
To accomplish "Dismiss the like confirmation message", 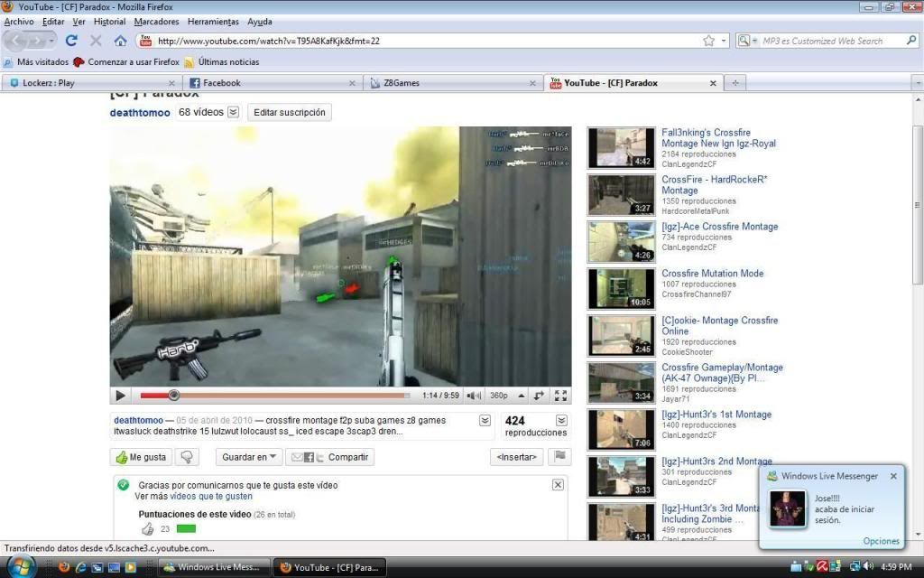I will click(x=558, y=485).
